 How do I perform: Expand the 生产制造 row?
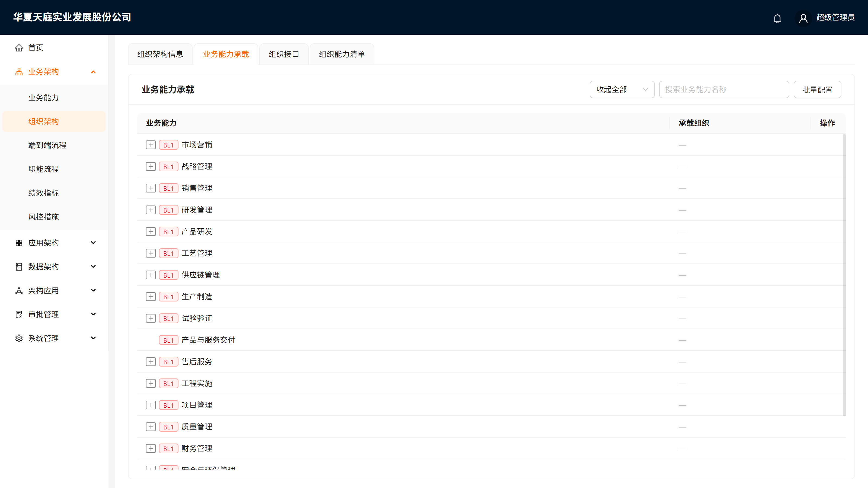(x=151, y=297)
